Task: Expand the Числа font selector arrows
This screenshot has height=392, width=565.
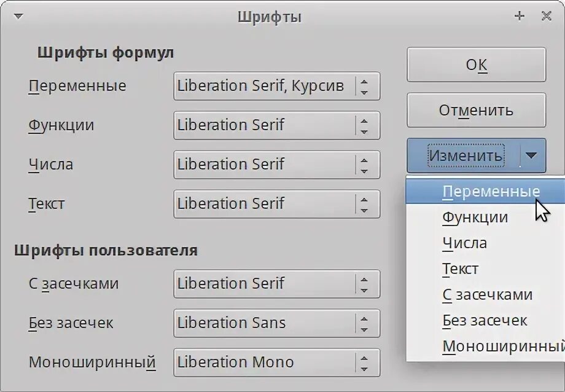Action: [365, 165]
